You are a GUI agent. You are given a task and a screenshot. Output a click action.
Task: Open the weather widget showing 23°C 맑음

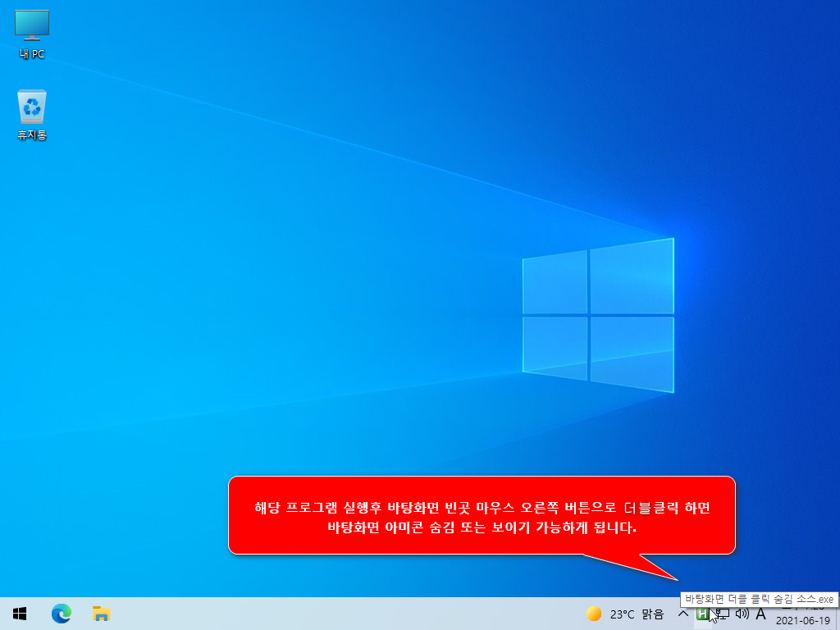624,614
